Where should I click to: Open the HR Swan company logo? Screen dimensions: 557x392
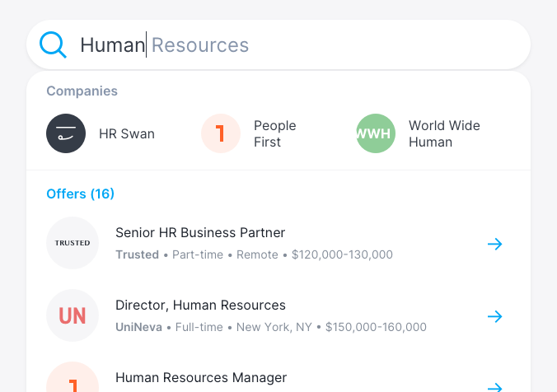click(x=66, y=133)
